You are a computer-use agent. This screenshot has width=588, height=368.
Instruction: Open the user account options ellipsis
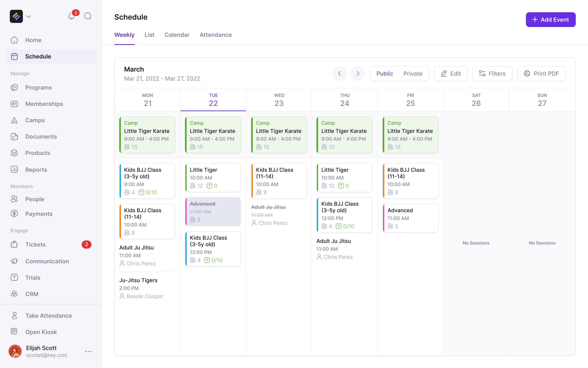tap(88, 351)
